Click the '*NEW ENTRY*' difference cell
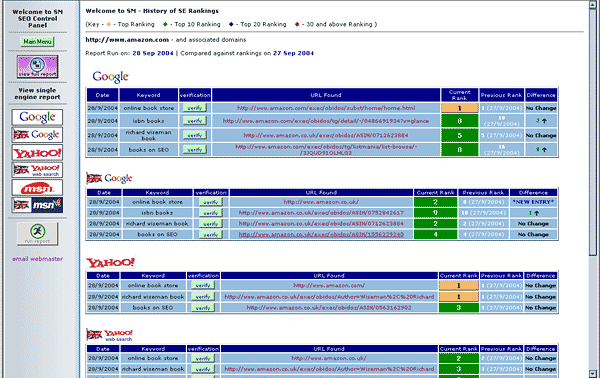This screenshot has height=378, width=600. (x=533, y=202)
